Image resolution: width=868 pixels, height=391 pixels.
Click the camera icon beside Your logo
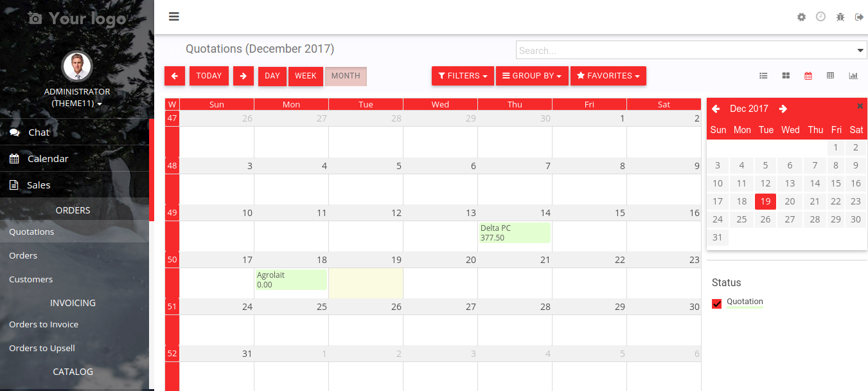pyautogui.click(x=35, y=19)
